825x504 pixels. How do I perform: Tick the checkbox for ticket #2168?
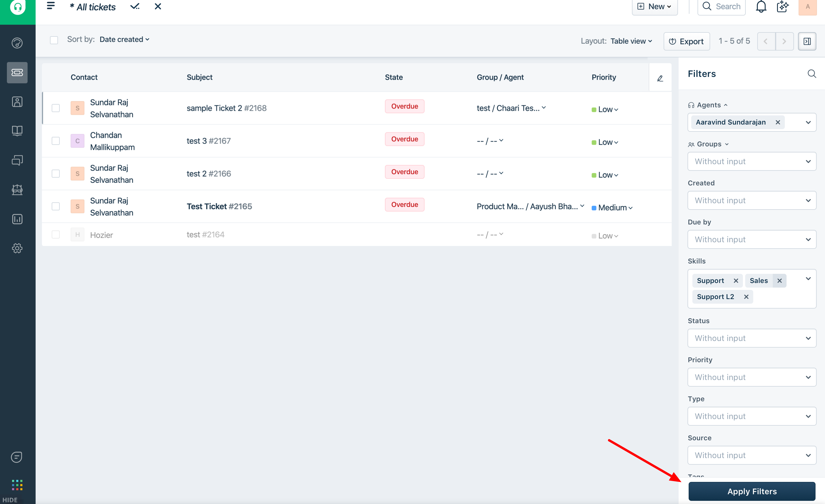pos(56,108)
